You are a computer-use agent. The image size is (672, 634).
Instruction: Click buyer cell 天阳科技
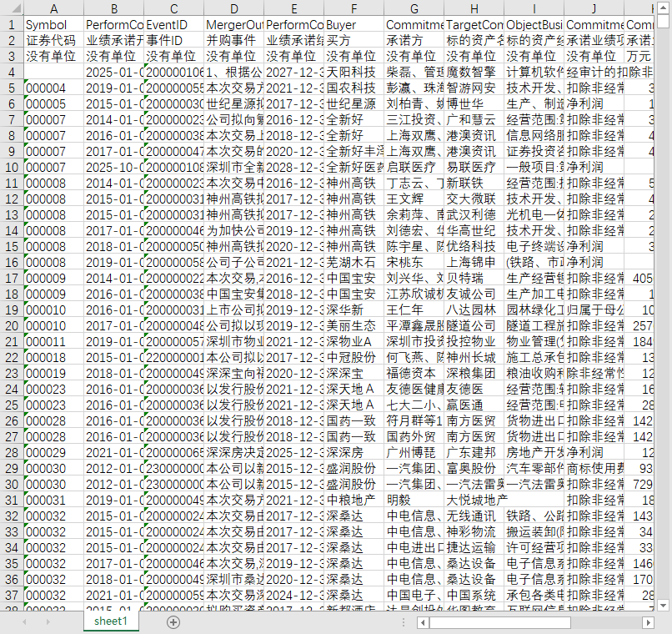pos(354,72)
